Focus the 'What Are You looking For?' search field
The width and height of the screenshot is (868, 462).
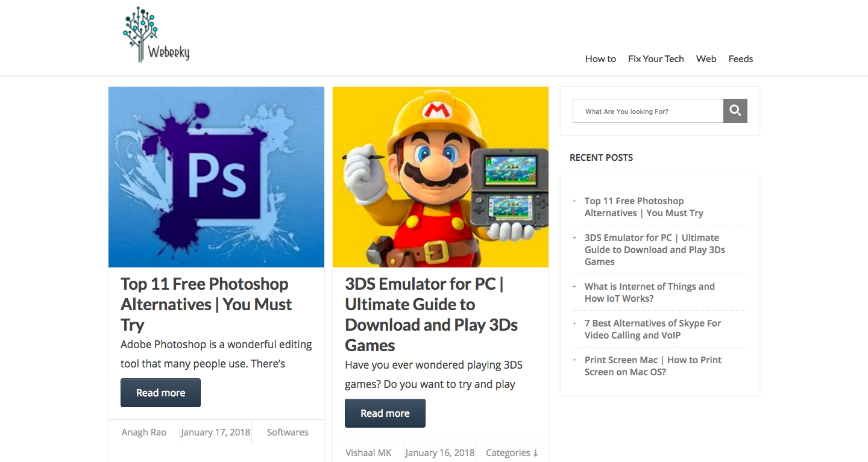click(x=648, y=111)
